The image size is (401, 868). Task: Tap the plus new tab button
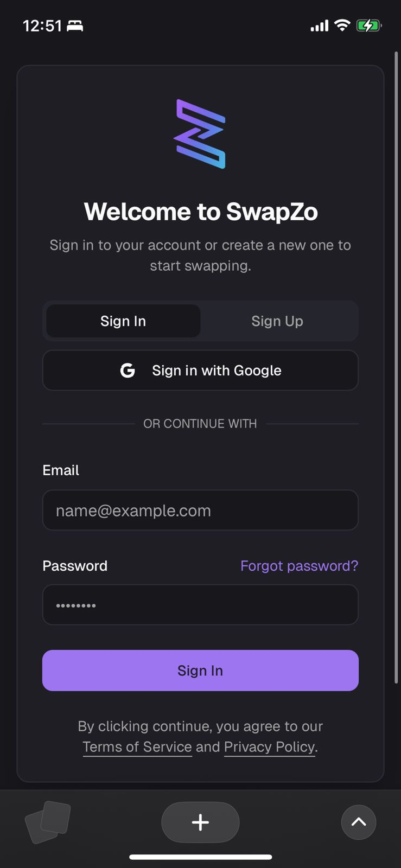coord(200,822)
